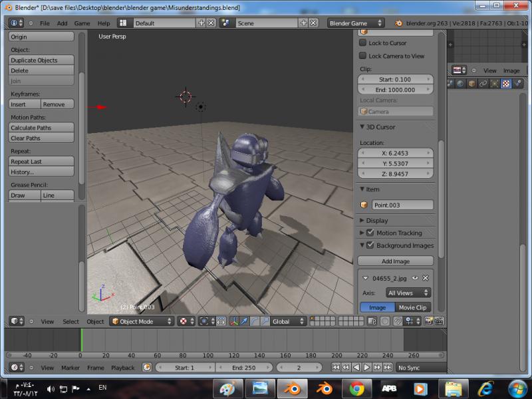Click the volume speaker tray icon
The image size is (532, 399).
pos(51,389)
